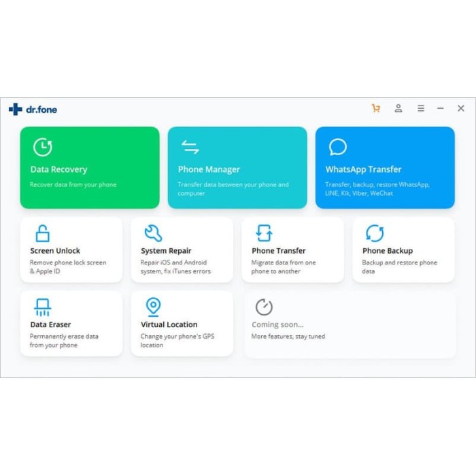Click the Screen Unlock padlock icon
Viewport: 476px width, 476px height.
[42, 233]
